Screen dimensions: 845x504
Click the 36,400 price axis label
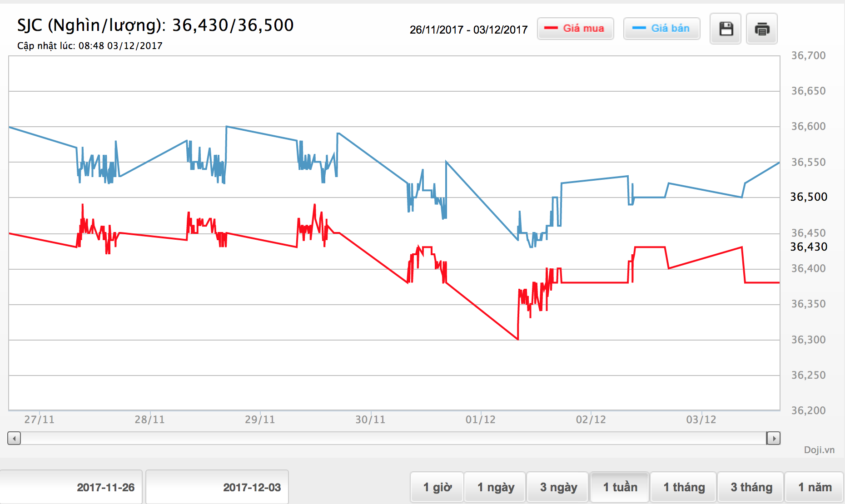[x=809, y=268]
